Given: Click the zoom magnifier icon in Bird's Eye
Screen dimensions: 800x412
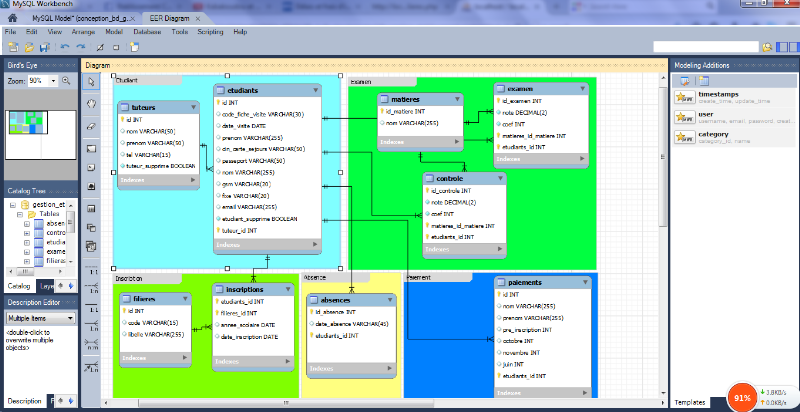Looking at the screenshot, I should click(x=67, y=80).
